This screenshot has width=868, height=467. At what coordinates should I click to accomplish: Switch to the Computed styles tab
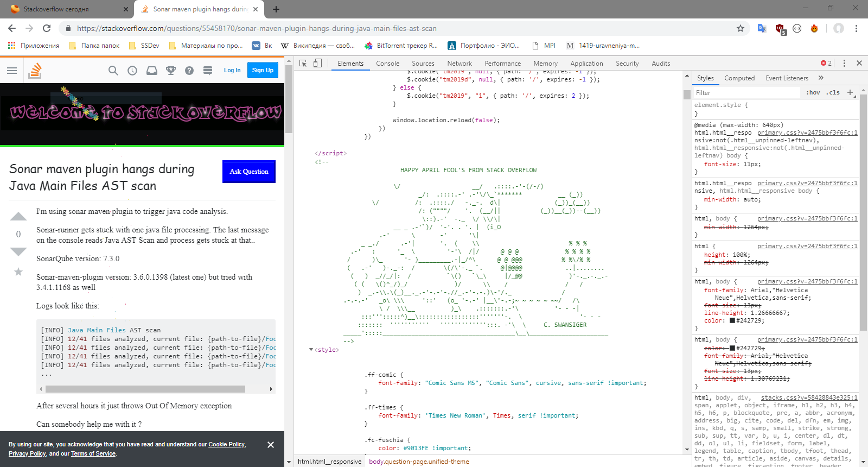[x=739, y=78]
